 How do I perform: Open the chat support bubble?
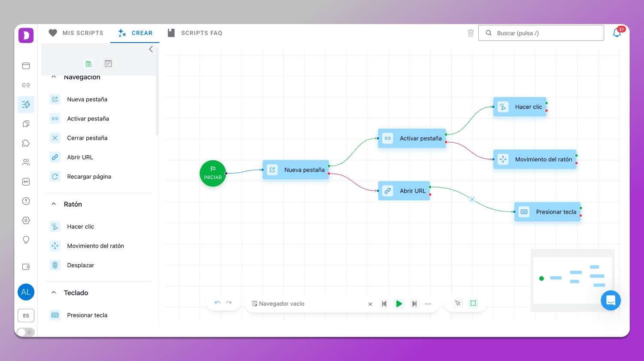click(611, 300)
